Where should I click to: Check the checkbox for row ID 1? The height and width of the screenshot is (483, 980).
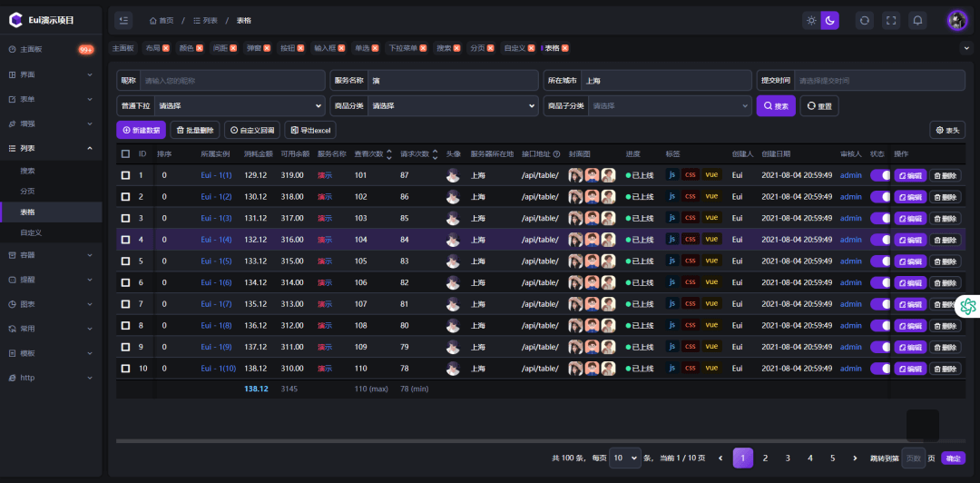(125, 176)
